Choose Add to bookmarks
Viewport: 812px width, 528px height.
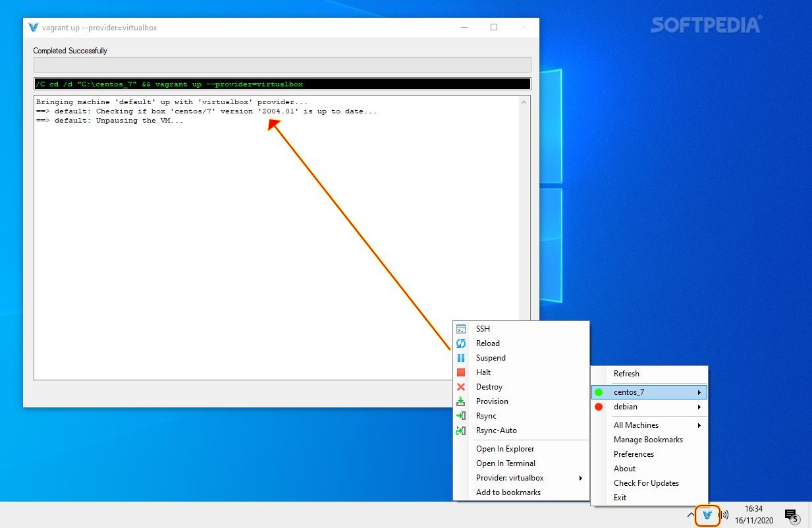[x=521, y=492]
